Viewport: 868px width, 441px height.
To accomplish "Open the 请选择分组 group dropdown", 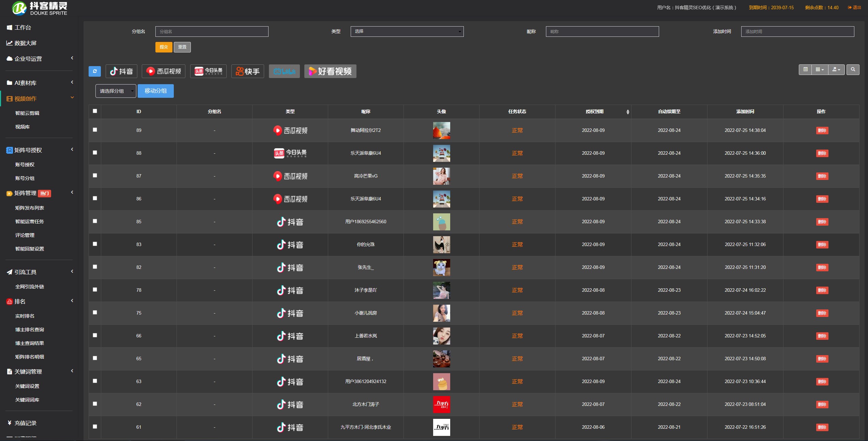I will tap(116, 91).
